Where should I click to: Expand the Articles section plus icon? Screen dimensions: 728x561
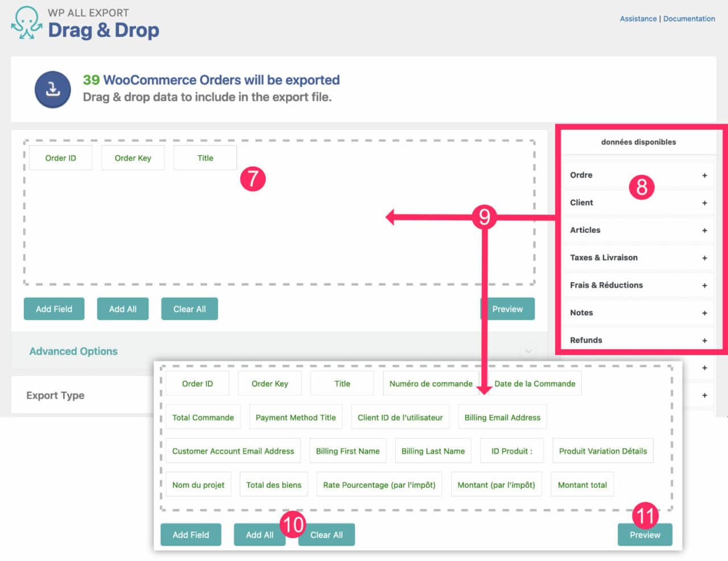704,230
